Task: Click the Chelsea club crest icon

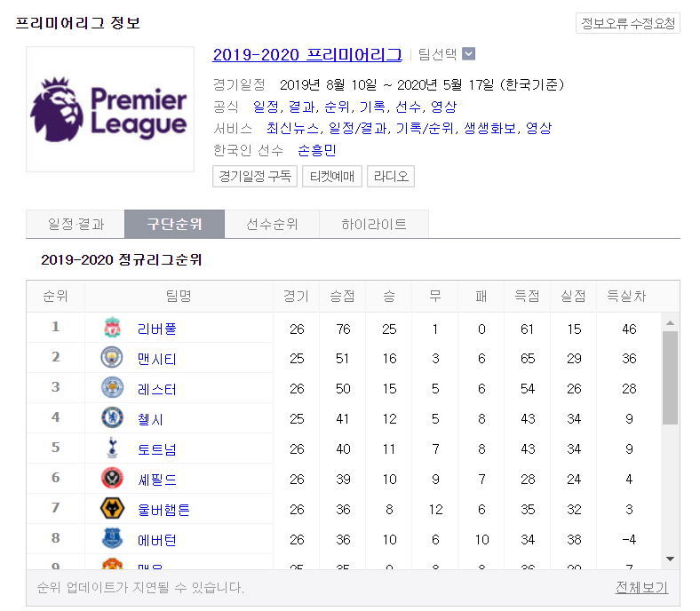Action: click(112, 417)
